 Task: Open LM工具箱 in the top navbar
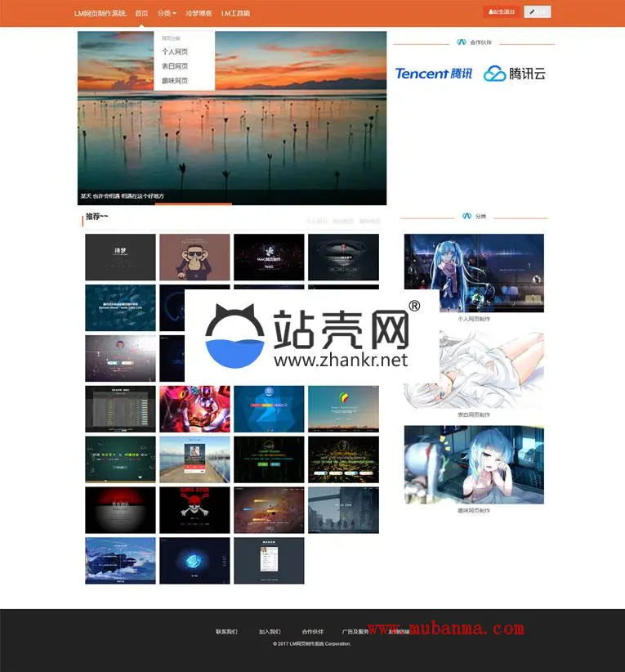point(235,13)
